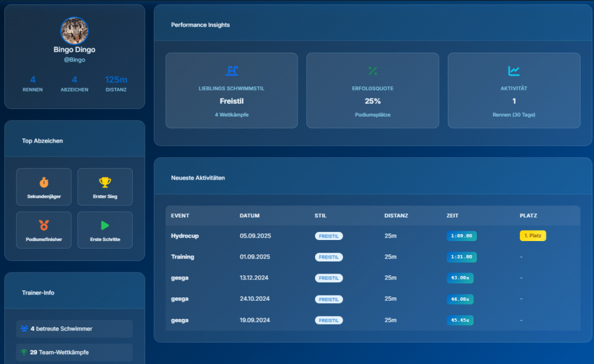The height and width of the screenshot is (364, 594).
Task: Click the group icon beside betreute Schwimmer
Action: tap(24, 329)
